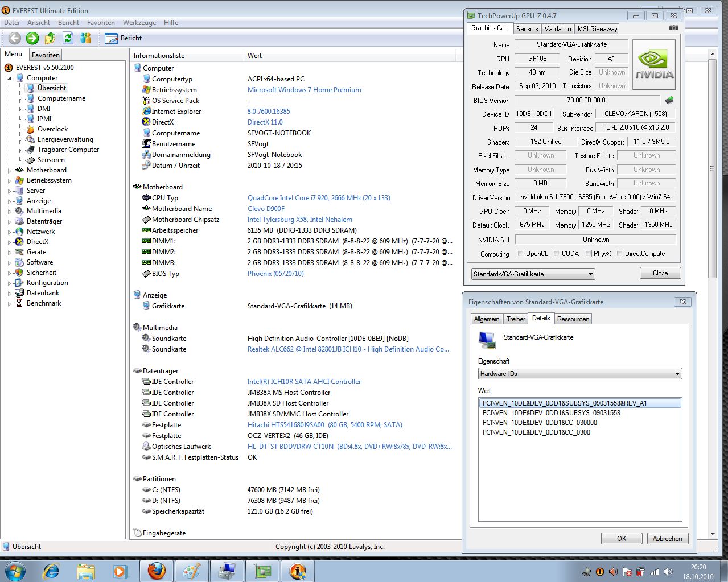Click the Close button in GPU-Z
Viewport: 728px width, 582px height.
tap(660, 273)
